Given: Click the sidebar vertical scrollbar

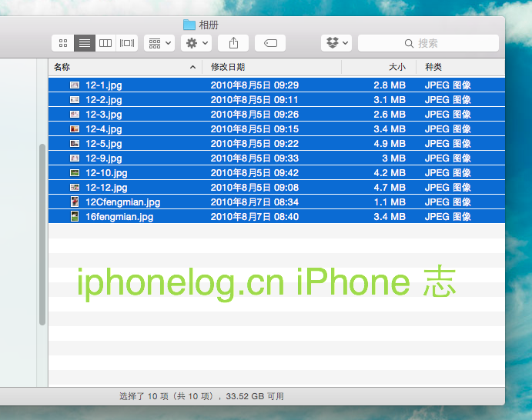Looking at the screenshot, I should tap(42, 235).
